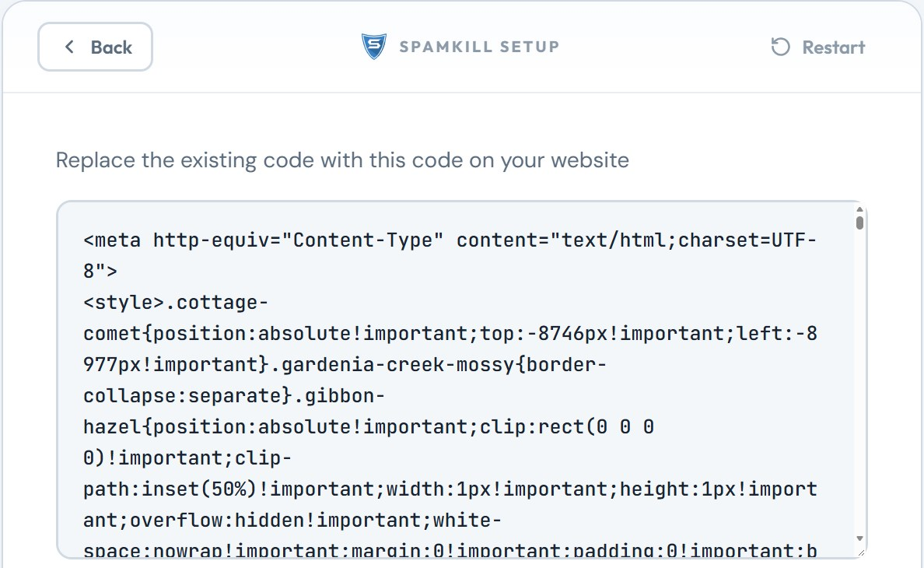
Task: Click the Back button
Action: 95,47
